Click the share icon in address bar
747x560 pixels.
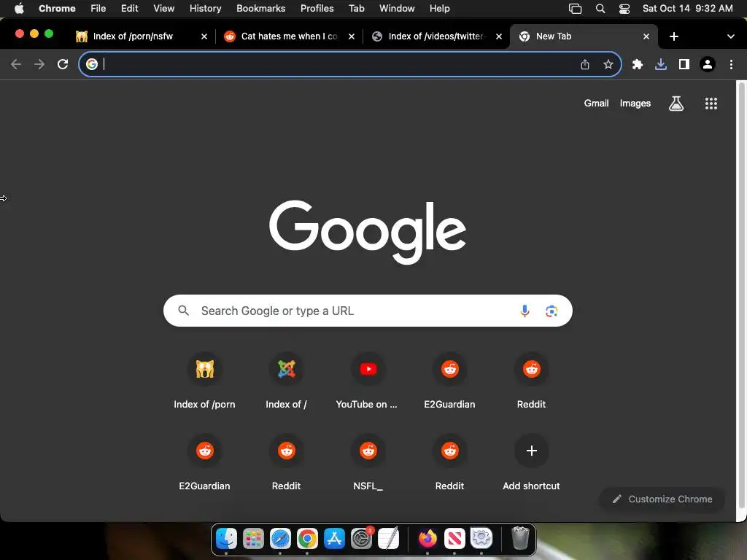click(x=585, y=64)
